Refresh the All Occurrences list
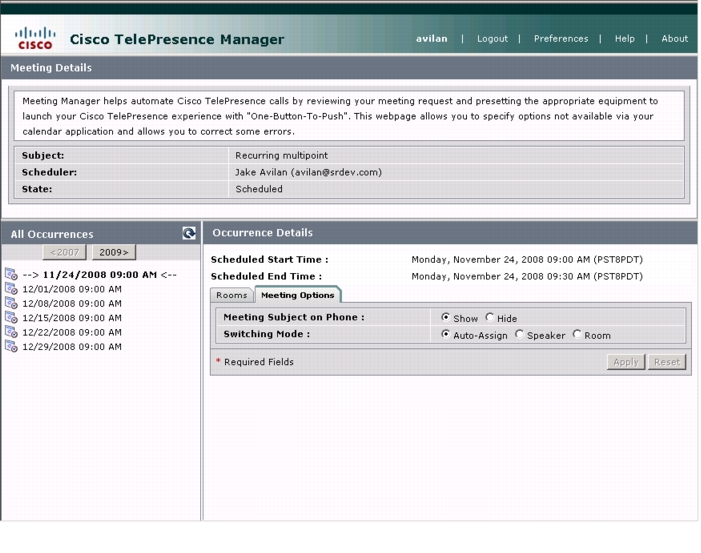 189,233
